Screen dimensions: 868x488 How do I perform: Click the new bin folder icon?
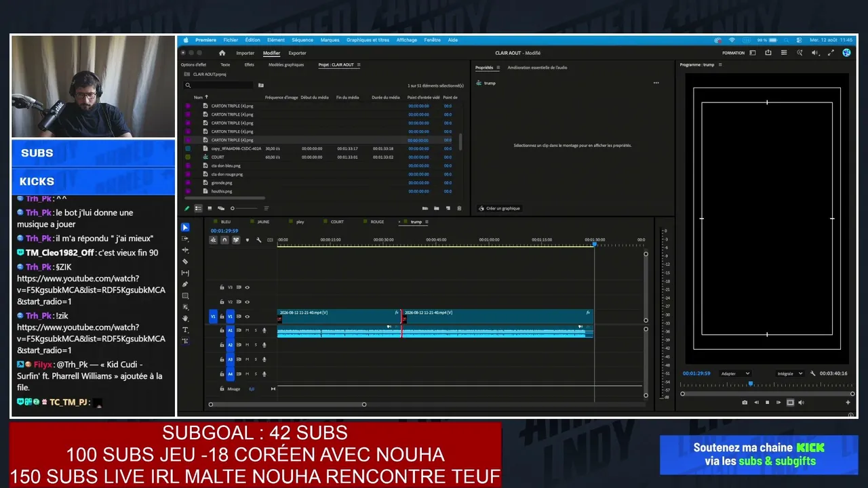[437, 208]
